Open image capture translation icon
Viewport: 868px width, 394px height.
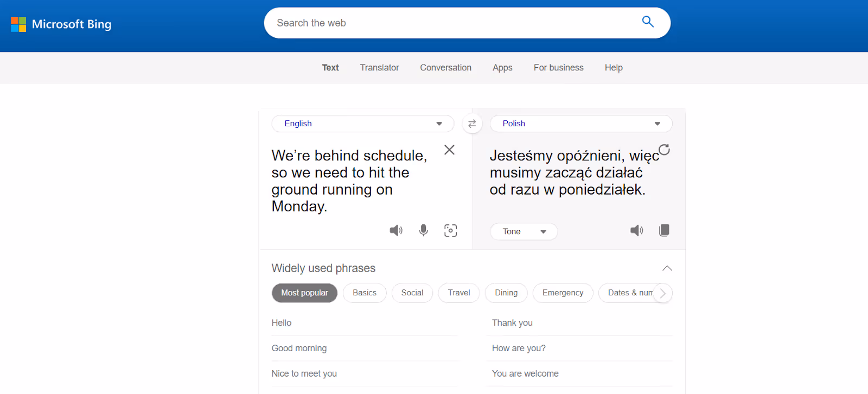point(450,230)
